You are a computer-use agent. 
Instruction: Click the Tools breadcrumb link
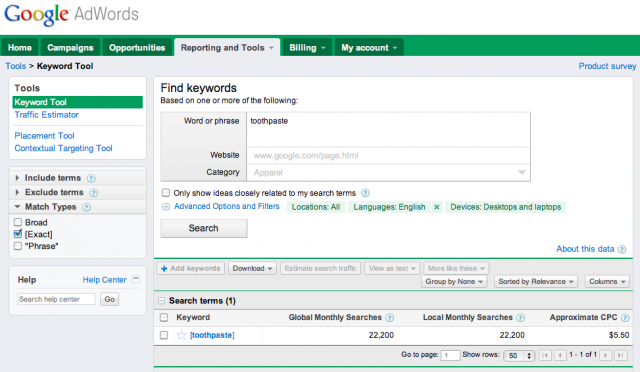tap(16, 66)
